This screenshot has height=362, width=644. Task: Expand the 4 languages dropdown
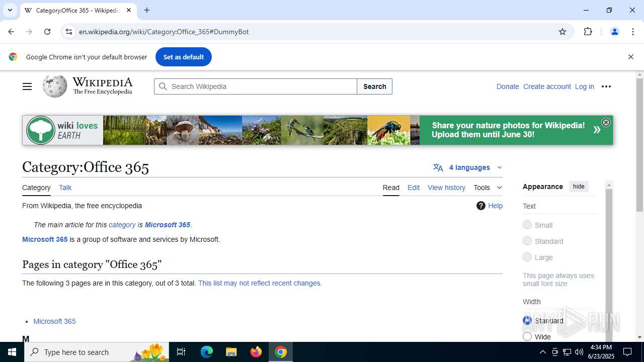[468, 167]
